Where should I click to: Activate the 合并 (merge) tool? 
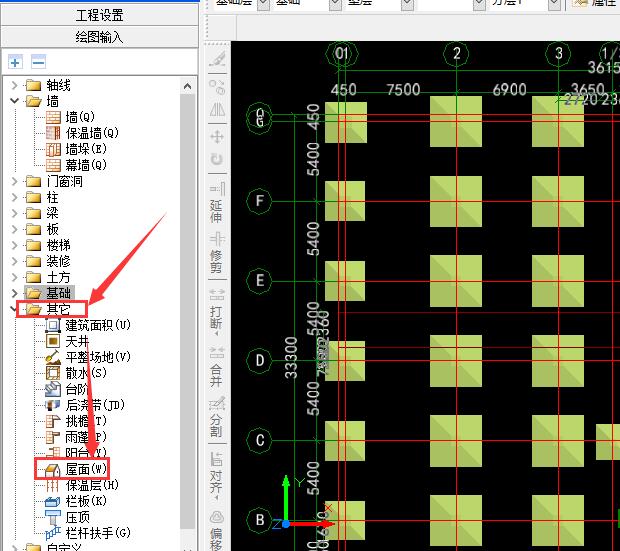pos(217,366)
